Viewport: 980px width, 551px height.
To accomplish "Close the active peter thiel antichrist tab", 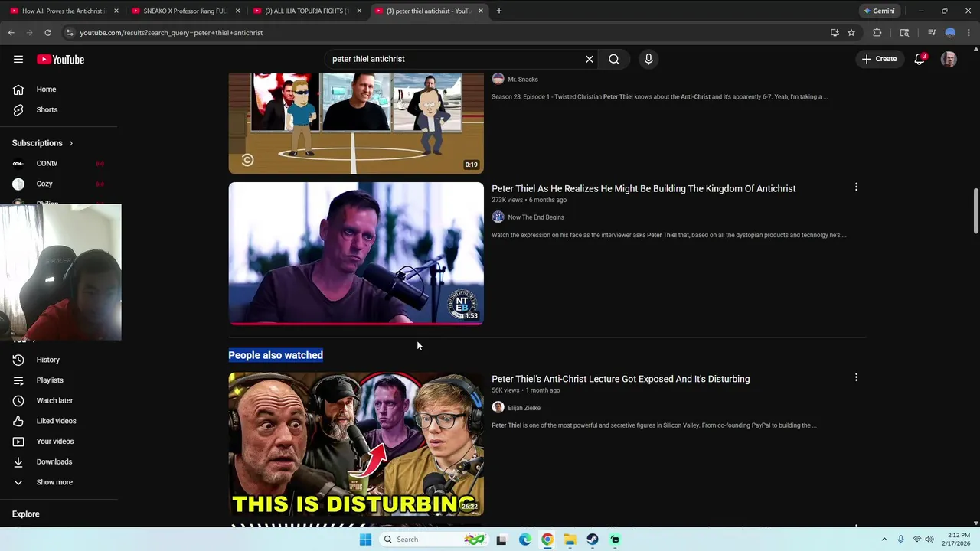I will [481, 11].
